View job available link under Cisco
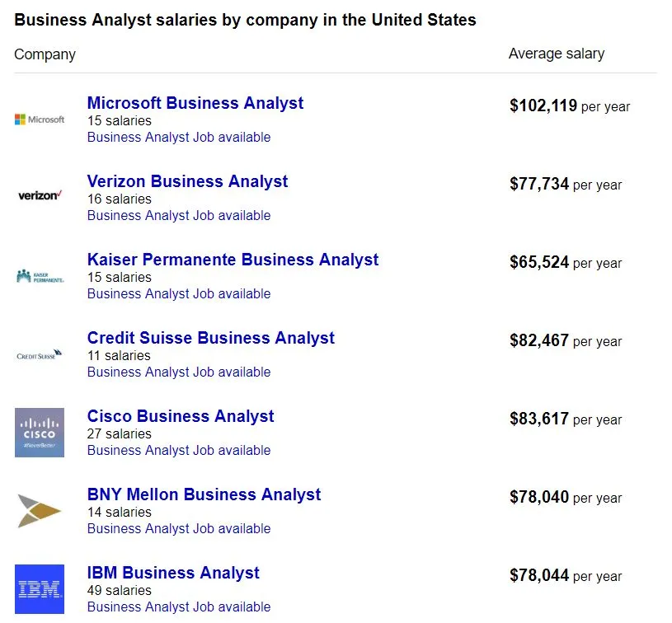The image size is (672, 623). coord(179,451)
